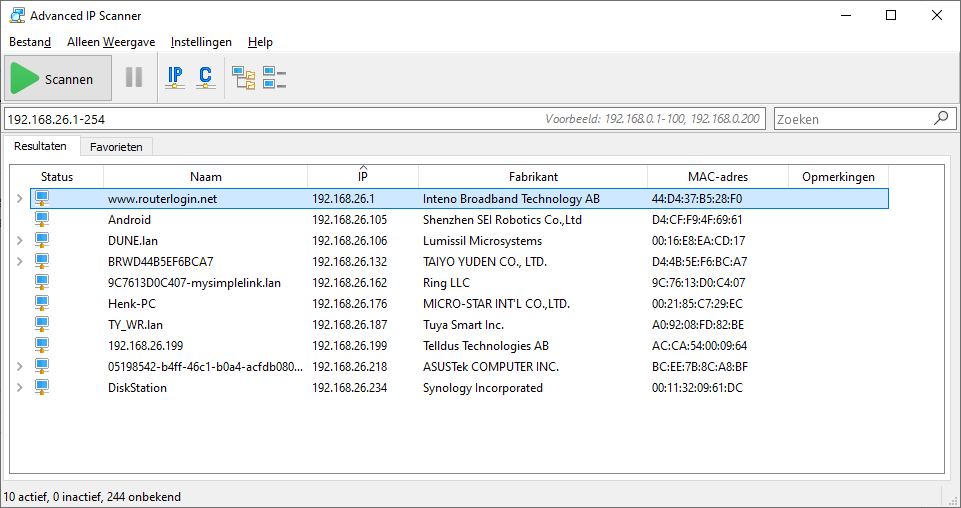Screen dimensions: 961x508
Task: Select the Android device row
Action: coord(460,219)
